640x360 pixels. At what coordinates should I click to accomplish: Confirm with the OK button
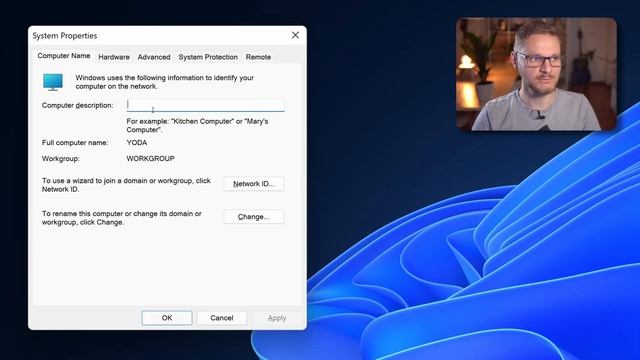pyautogui.click(x=167, y=318)
